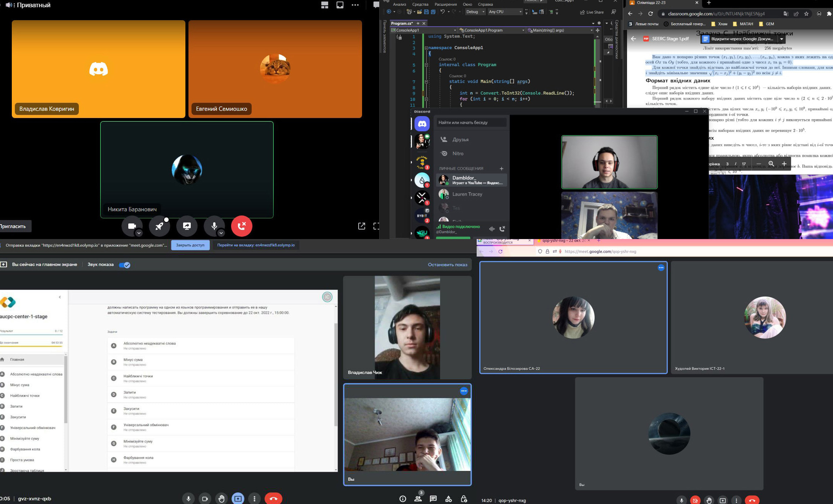
Task: Click Перейти на вкладку en4nwzd1k8.eolymp.io
Action: pos(256,245)
